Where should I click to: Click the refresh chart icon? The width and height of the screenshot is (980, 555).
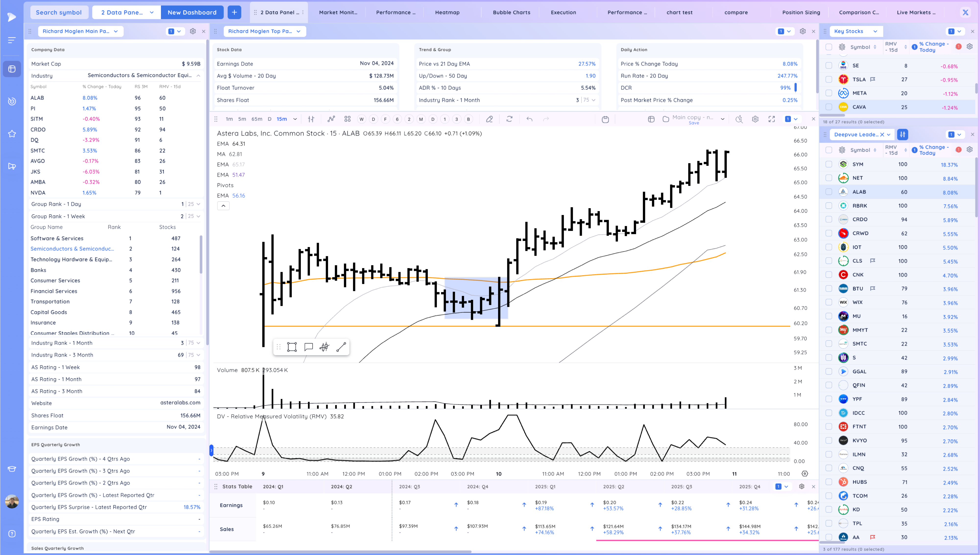(x=509, y=119)
